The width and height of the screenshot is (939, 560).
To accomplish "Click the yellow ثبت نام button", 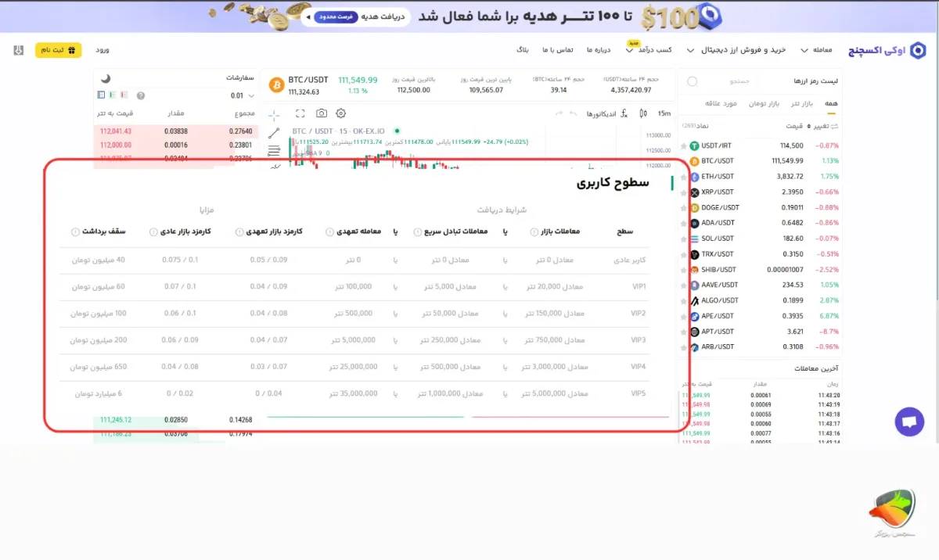I will [x=58, y=50].
